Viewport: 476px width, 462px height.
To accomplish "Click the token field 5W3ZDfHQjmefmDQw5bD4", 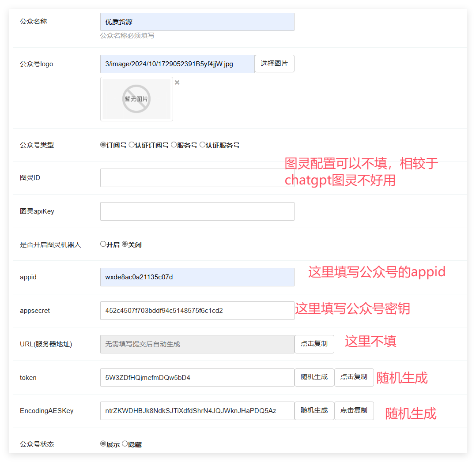I will tap(197, 377).
